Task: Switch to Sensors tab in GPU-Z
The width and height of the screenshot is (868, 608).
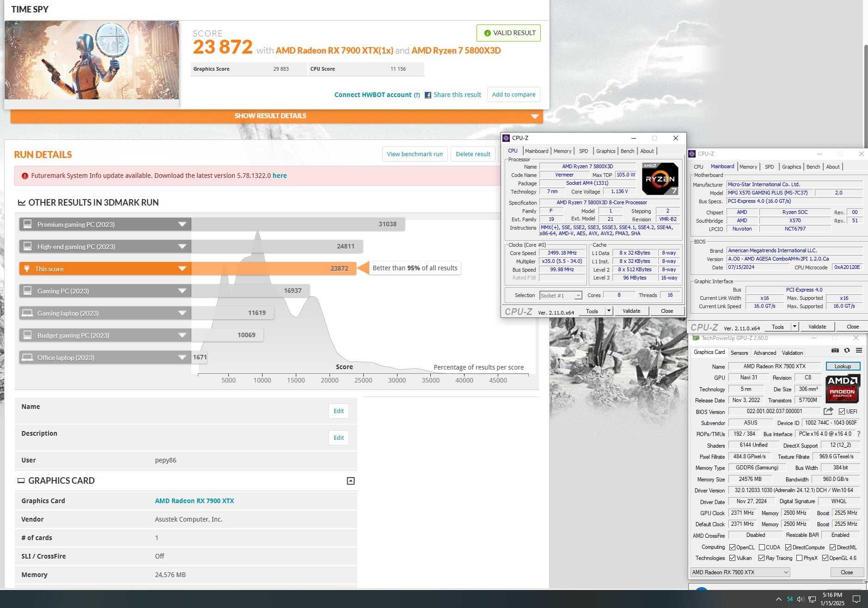Action: click(739, 353)
